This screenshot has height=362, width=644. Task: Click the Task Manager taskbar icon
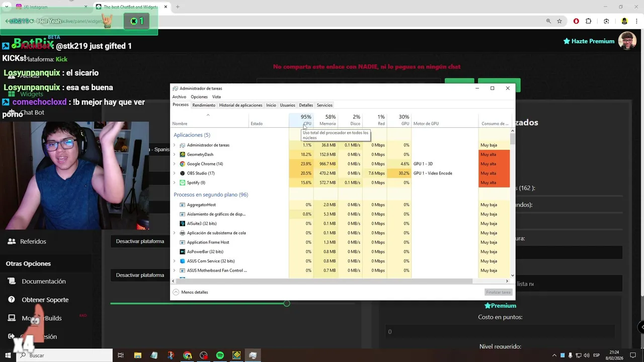coord(253,355)
